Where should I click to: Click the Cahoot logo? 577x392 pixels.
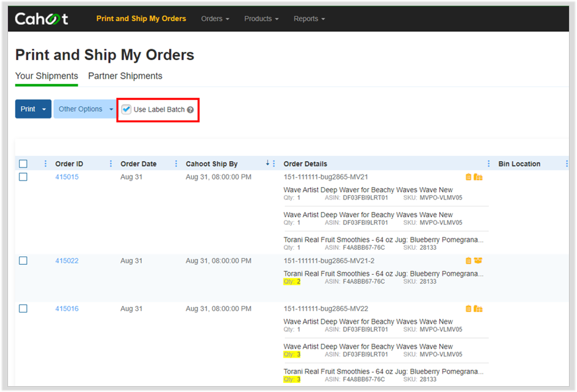pyautogui.click(x=41, y=19)
